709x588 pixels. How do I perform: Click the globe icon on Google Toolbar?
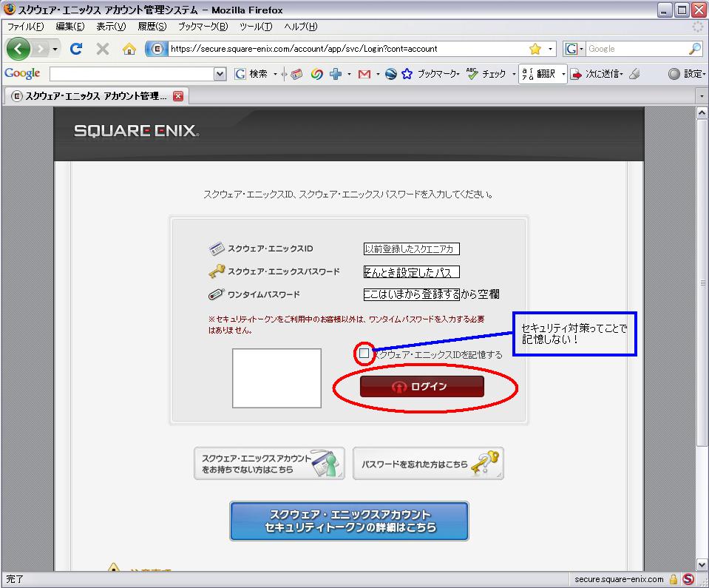click(390, 74)
